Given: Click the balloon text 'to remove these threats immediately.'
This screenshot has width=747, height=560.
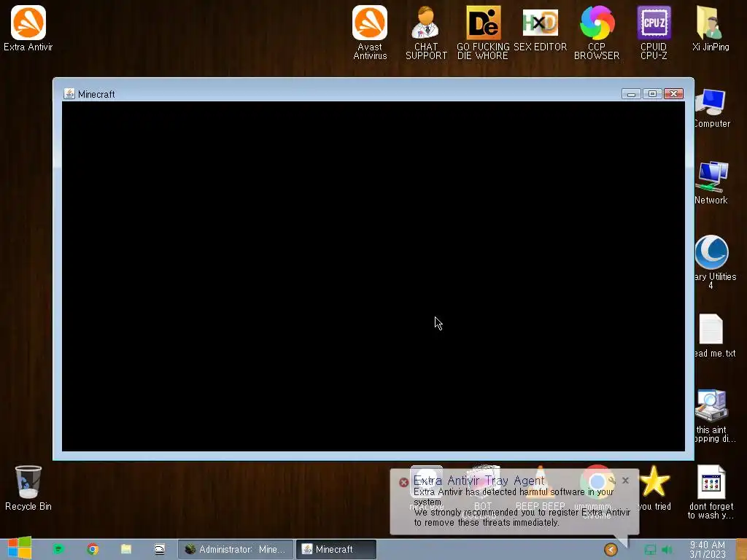Looking at the screenshot, I should pos(486,522).
